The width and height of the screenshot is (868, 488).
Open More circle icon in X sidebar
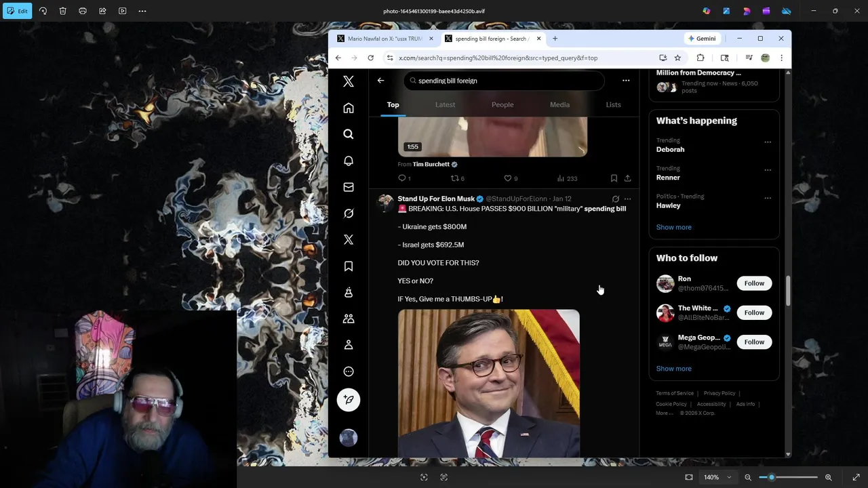pyautogui.click(x=349, y=371)
